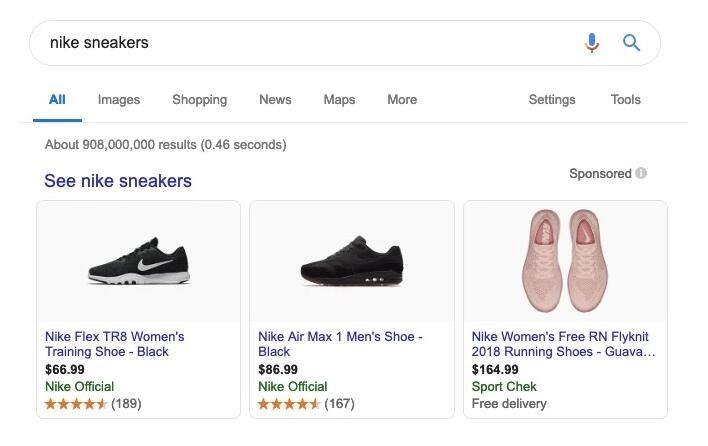Click the search field containing nike sneakers

300,42
